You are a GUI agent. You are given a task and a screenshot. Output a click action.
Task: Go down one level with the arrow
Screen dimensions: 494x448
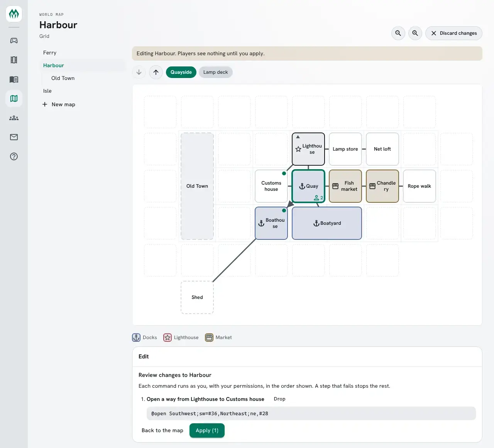(139, 72)
